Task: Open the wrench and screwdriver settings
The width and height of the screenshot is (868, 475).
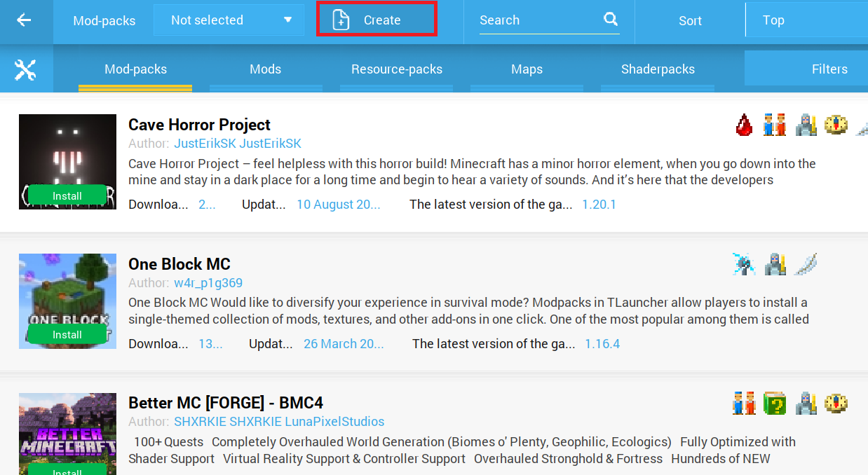Action: click(x=25, y=69)
